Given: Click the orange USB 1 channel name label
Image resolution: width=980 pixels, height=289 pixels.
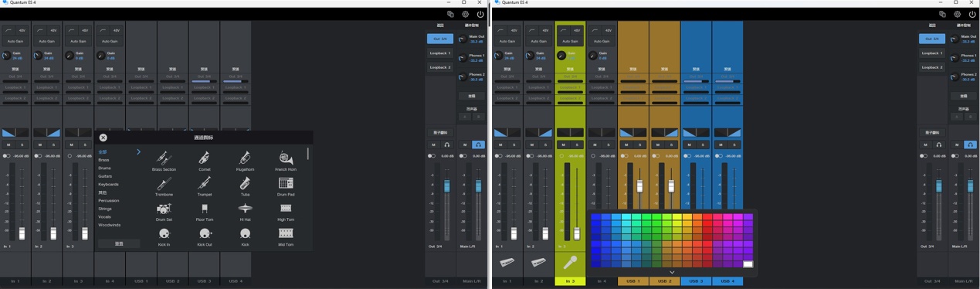Looking at the screenshot, I should (633, 281).
